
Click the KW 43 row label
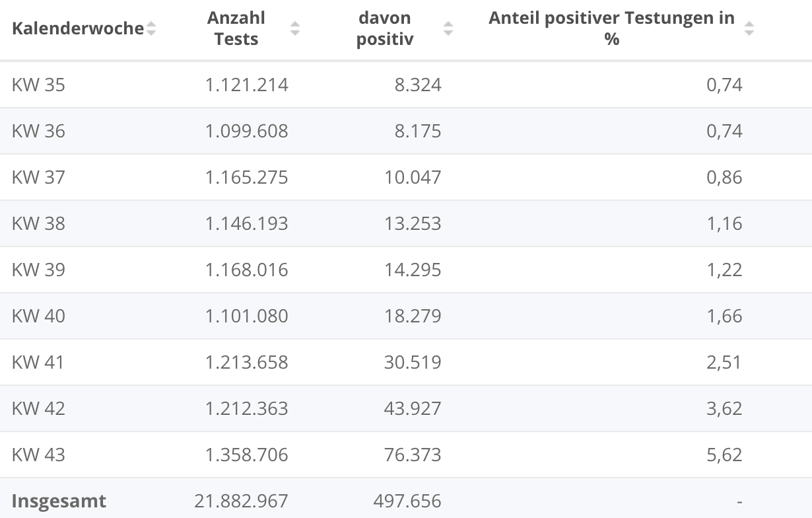click(38, 455)
